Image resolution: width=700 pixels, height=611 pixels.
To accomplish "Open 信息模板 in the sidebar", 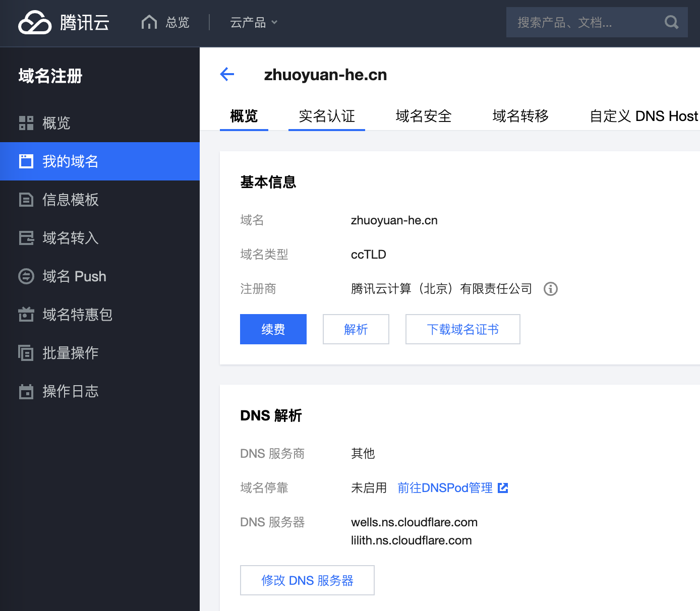I will [100, 200].
